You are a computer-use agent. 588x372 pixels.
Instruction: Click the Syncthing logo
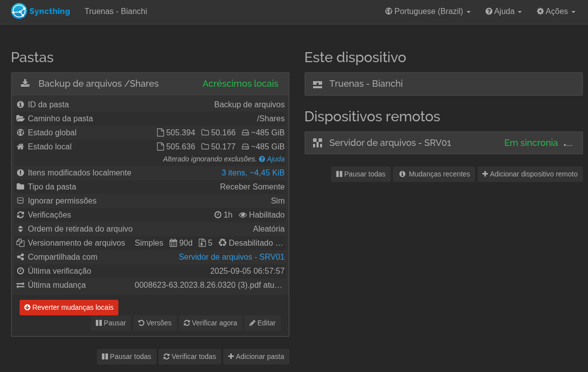[41, 11]
